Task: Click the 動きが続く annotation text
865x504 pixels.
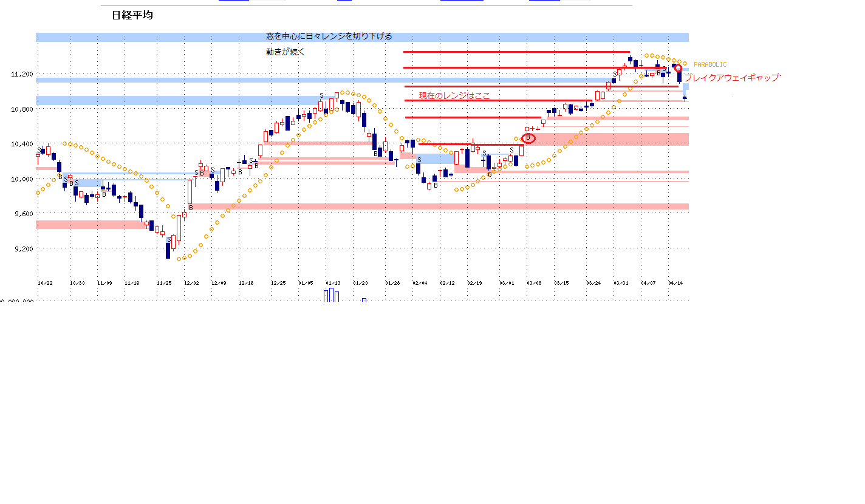Action: tap(285, 52)
